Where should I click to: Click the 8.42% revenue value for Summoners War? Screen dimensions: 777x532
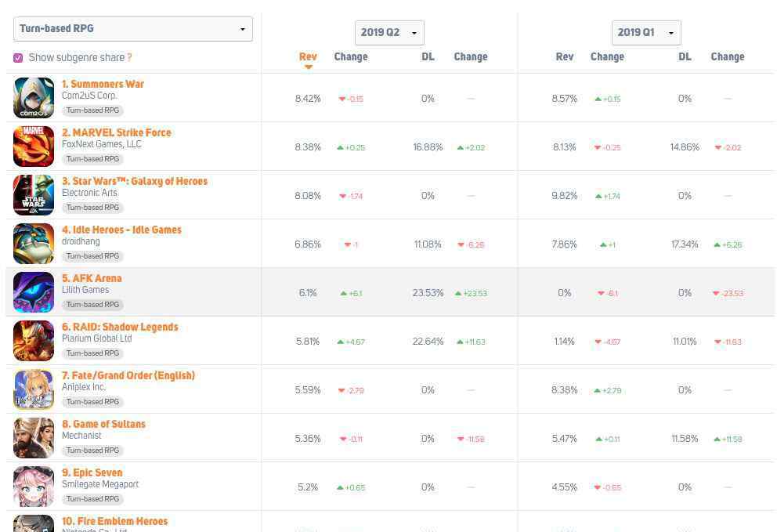(308, 99)
